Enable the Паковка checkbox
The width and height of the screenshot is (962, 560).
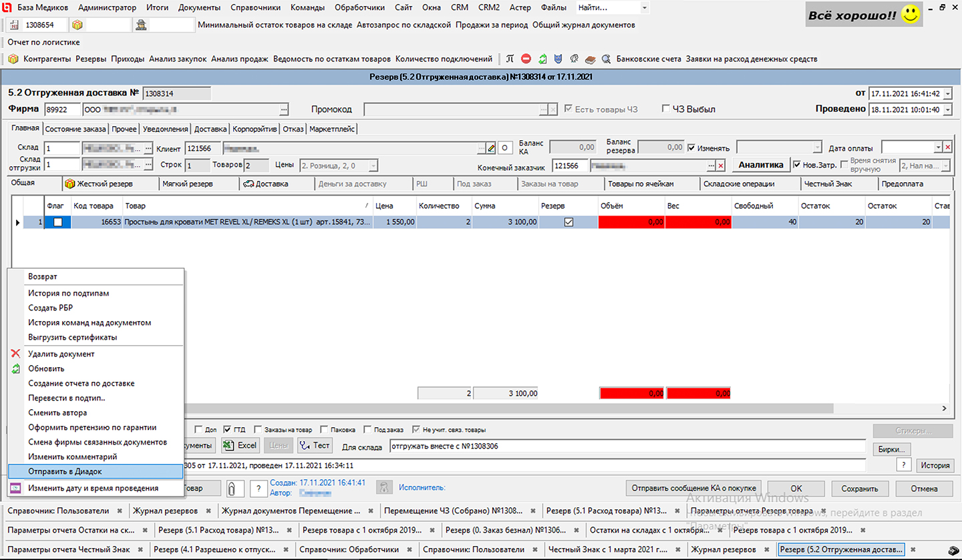click(x=325, y=429)
